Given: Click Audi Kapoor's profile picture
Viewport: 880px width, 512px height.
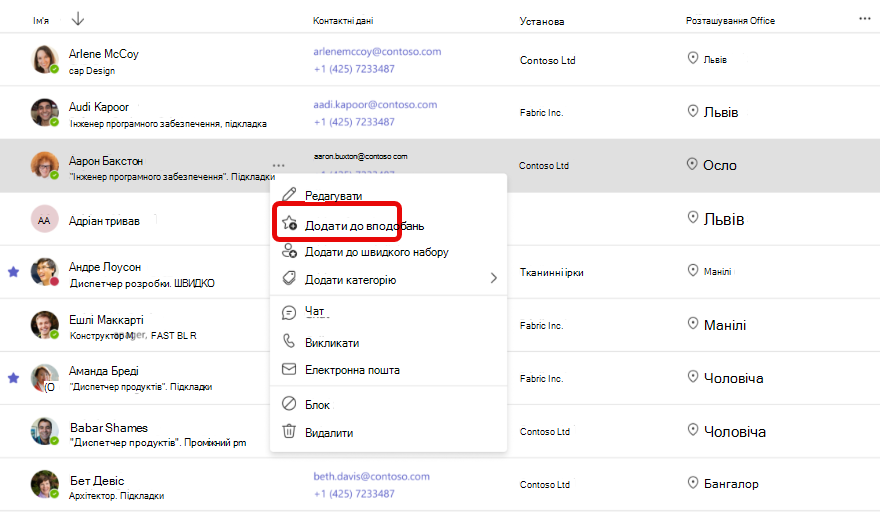Looking at the screenshot, I should pyautogui.click(x=44, y=112).
